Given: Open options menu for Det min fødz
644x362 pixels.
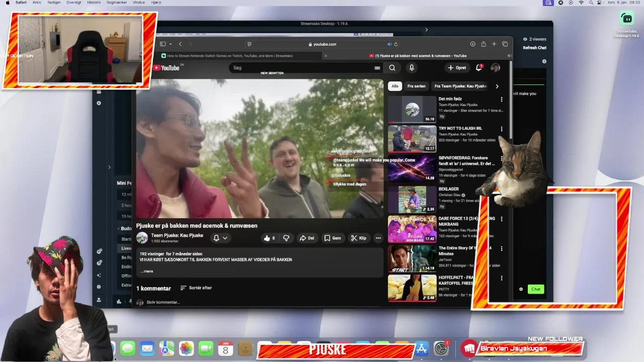Looking at the screenshot, I should [502, 100].
